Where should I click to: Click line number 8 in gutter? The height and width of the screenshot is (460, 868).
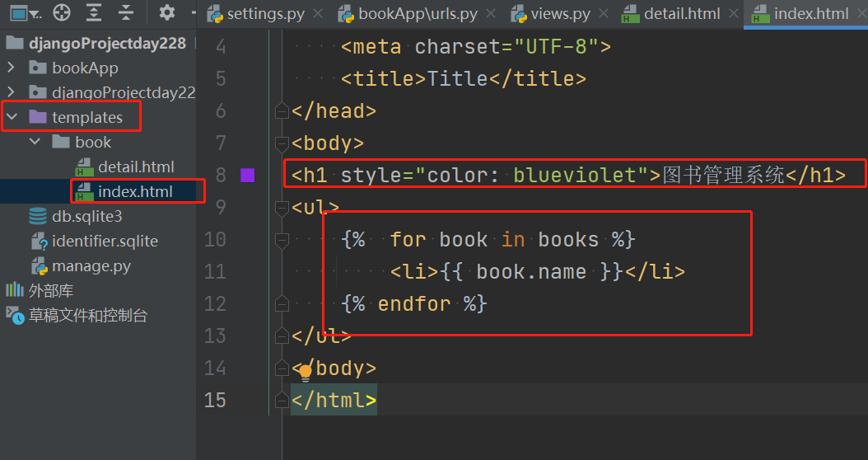(x=221, y=175)
